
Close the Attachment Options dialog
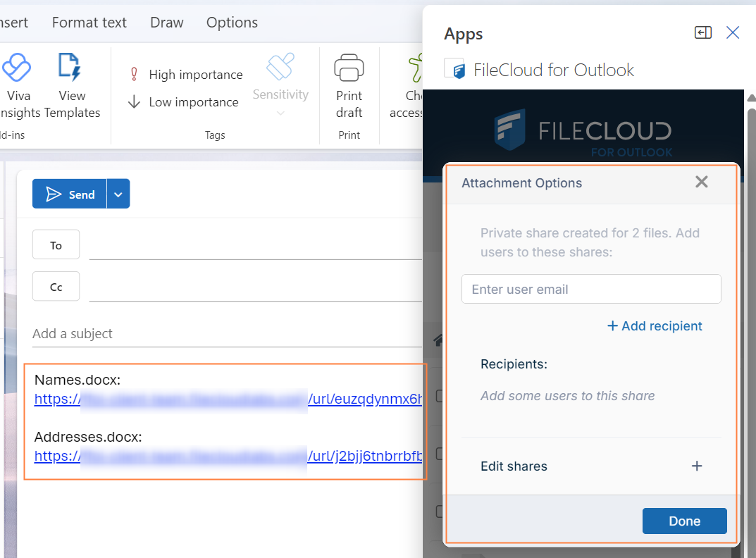(702, 182)
